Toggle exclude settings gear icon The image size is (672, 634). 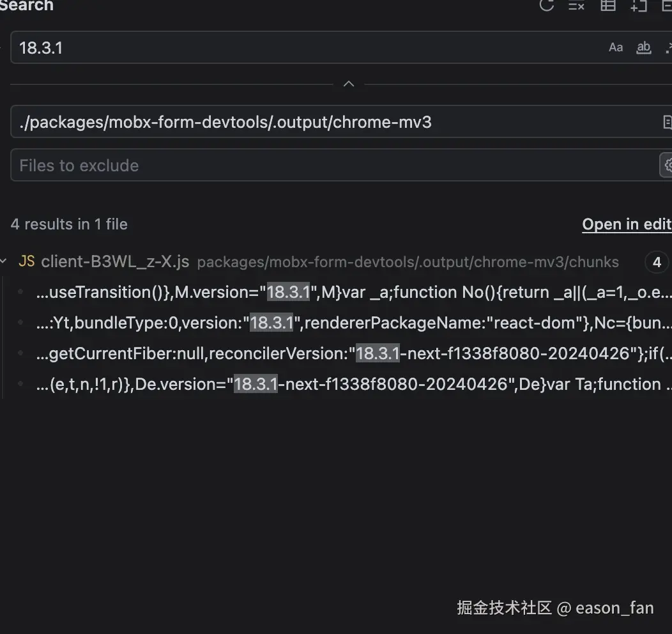tap(667, 165)
